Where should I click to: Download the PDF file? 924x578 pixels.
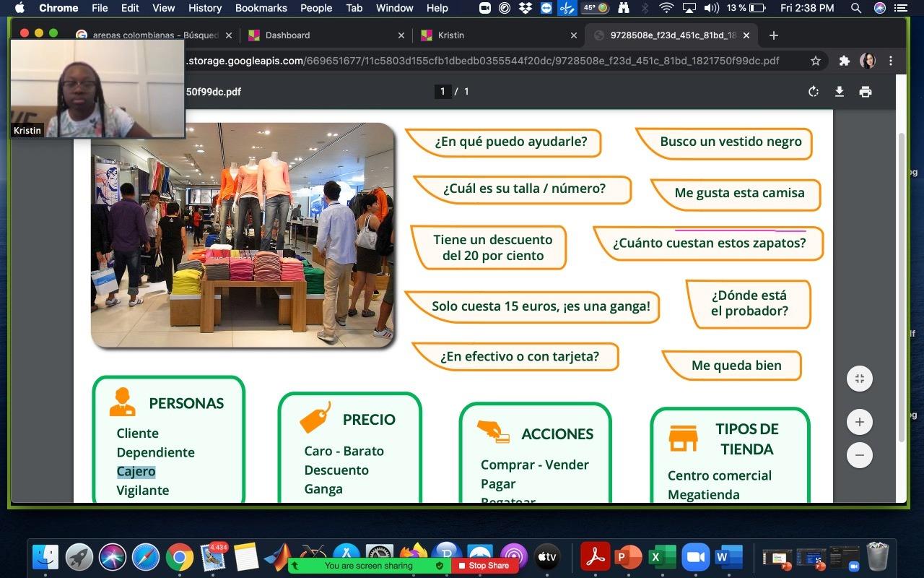(839, 92)
